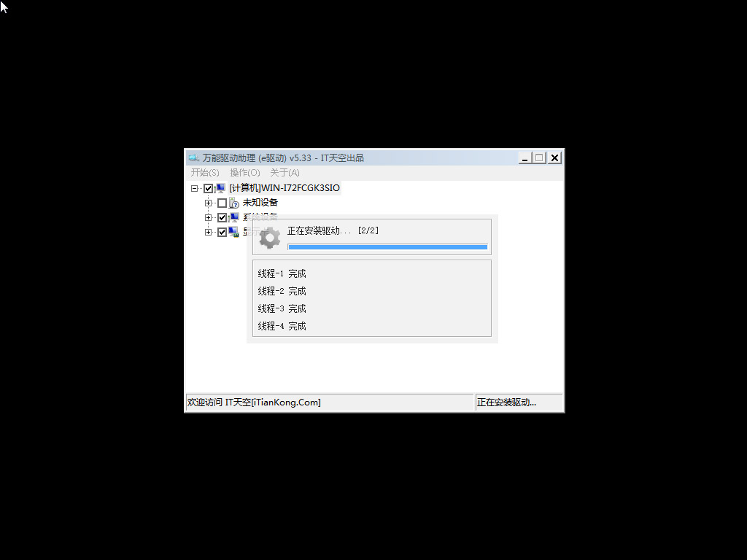This screenshot has height=560, width=747.
Task: Close the 万能驱动助理 window
Action: (x=554, y=157)
